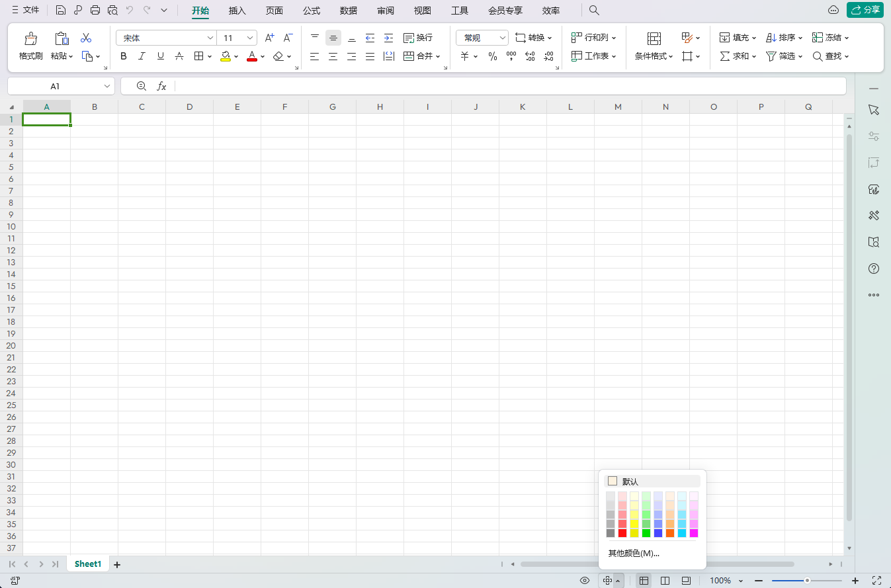Viewport: 891px width, 588px height.
Task: Click the increase indent icon
Action: point(389,38)
